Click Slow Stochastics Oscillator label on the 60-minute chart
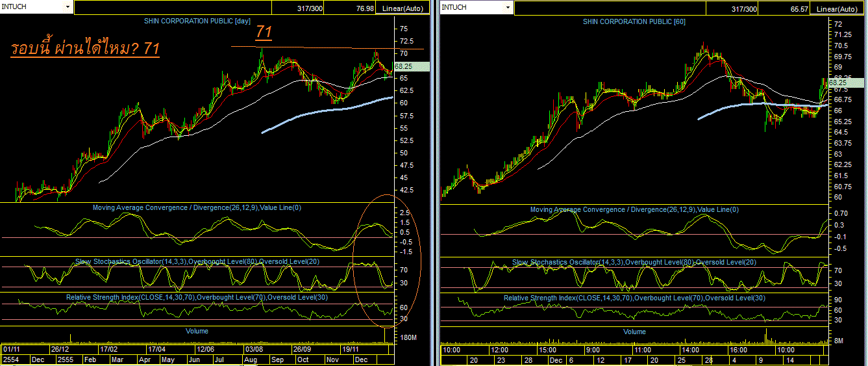Image resolution: width=868 pixels, height=366 pixels. click(634, 262)
